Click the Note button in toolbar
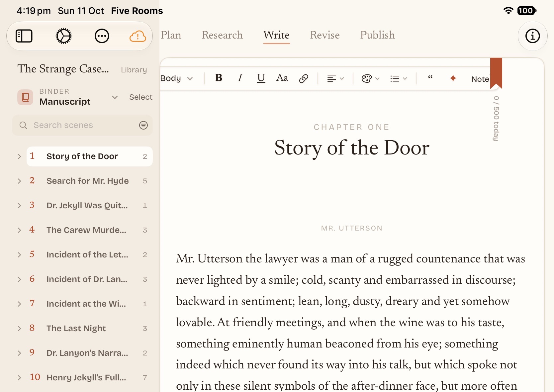 [x=480, y=79]
